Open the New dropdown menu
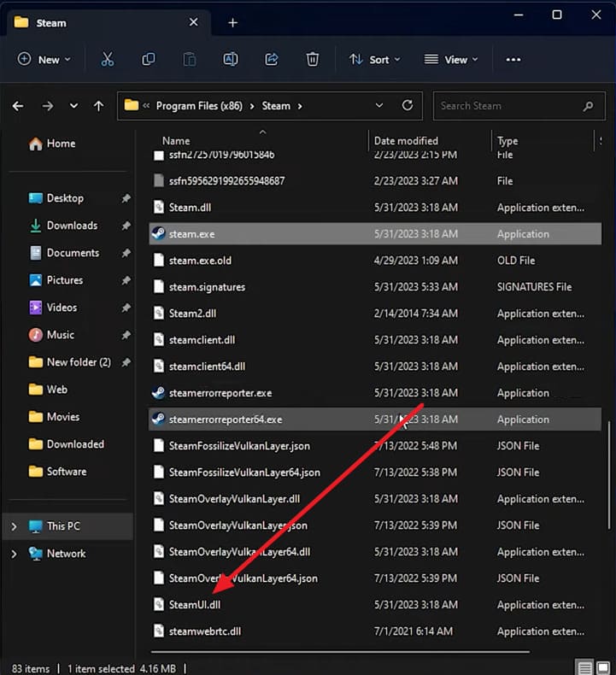 44,60
